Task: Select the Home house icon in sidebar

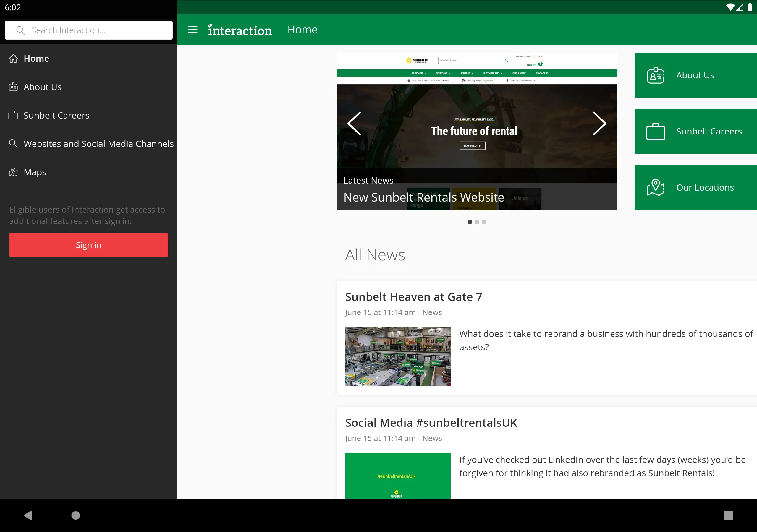Action: tap(13, 58)
